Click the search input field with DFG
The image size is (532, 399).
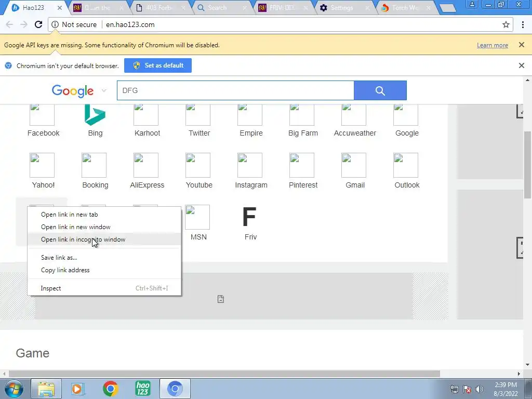click(235, 90)
